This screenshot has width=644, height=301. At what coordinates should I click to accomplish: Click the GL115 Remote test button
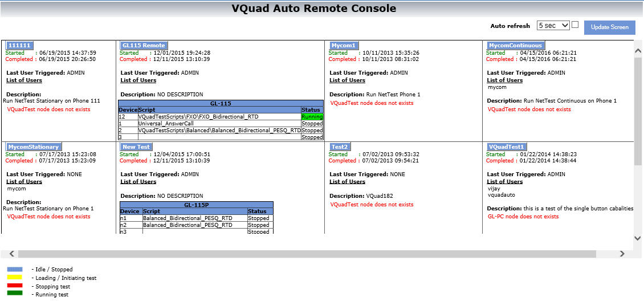[x=144, y=45]
